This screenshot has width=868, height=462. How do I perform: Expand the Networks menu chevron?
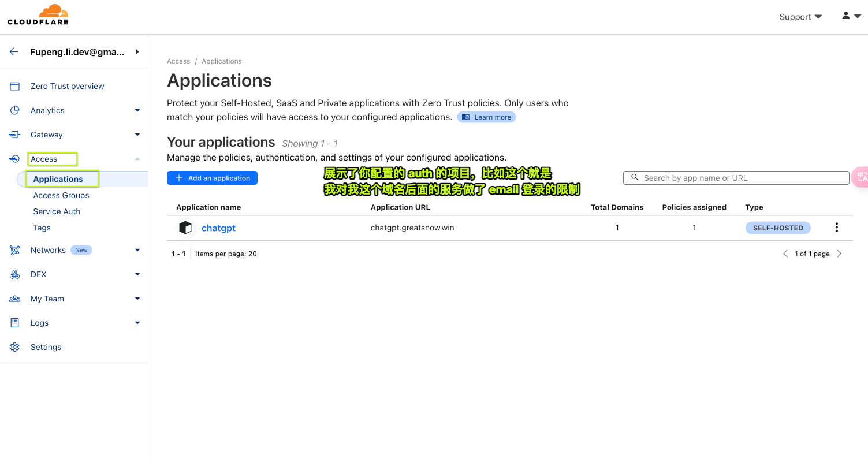pyautogui.click(x=137, y=250)
